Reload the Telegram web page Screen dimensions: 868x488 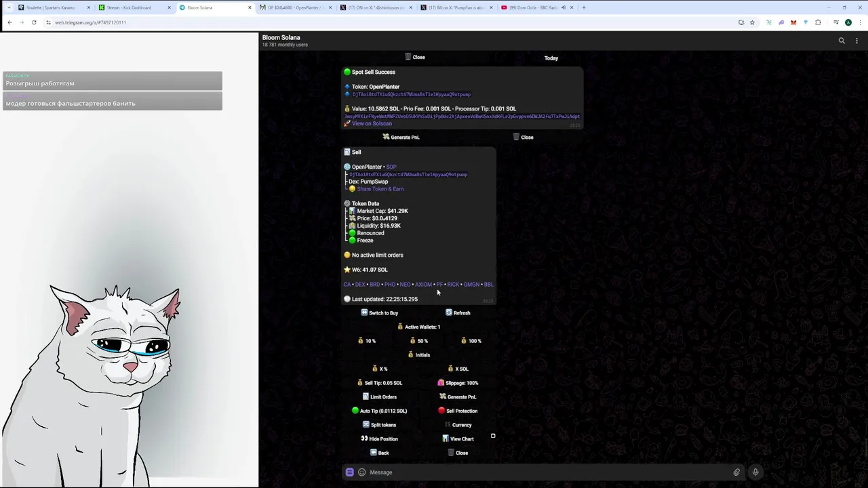pos(34,22)
